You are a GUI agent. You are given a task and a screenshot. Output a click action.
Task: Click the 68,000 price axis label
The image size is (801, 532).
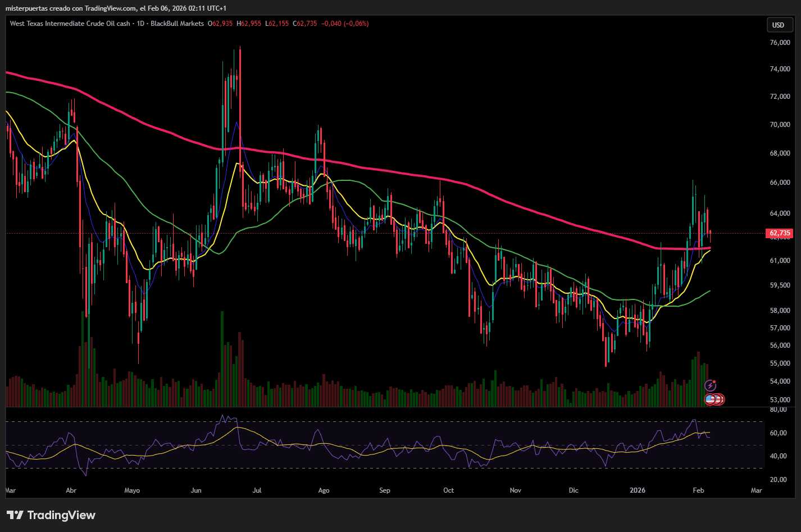tap(780, 153)
